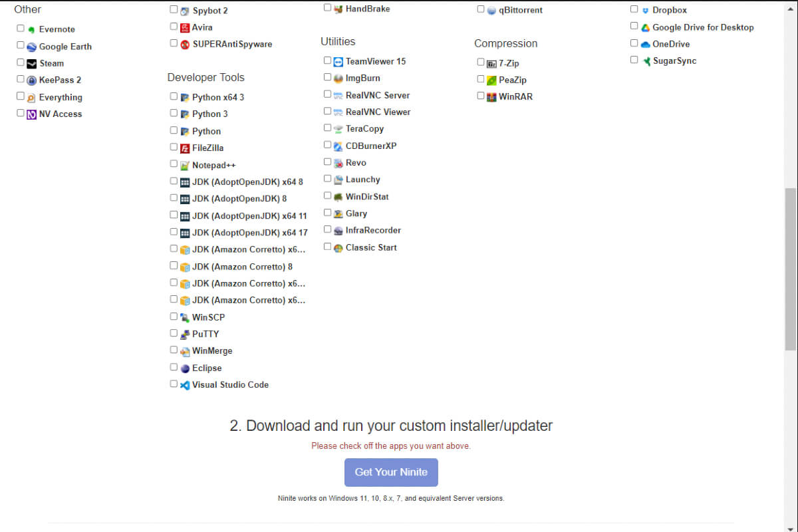Click the 7-Zip icon
Image resolution: width=798 pixels, height=532 pixels.
491,64
